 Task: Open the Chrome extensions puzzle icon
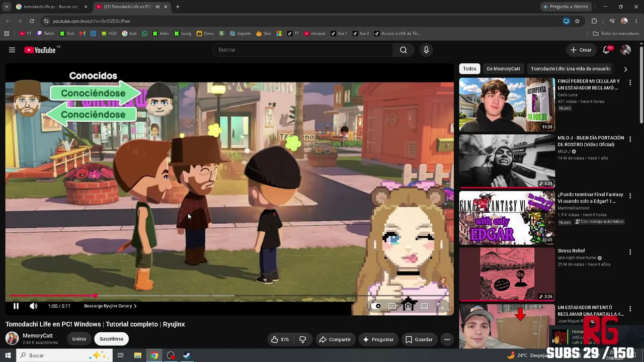pyautogui.click(x=594, y=21)
